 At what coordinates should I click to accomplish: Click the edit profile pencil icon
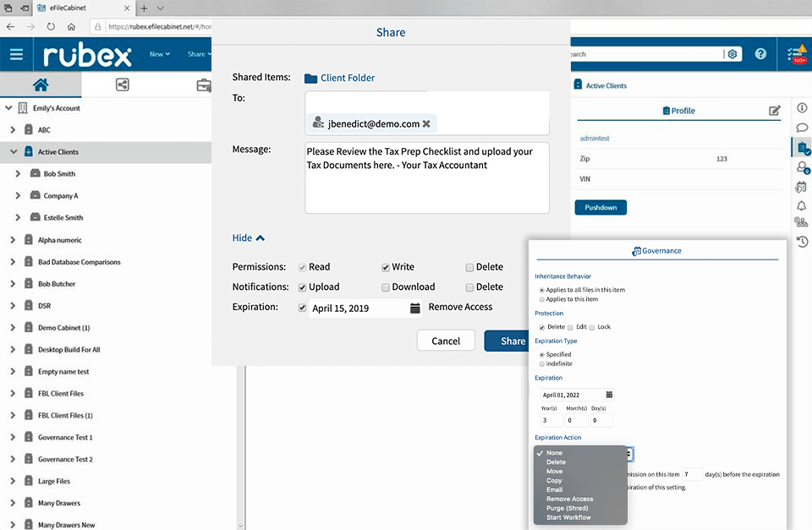(775, 111)
